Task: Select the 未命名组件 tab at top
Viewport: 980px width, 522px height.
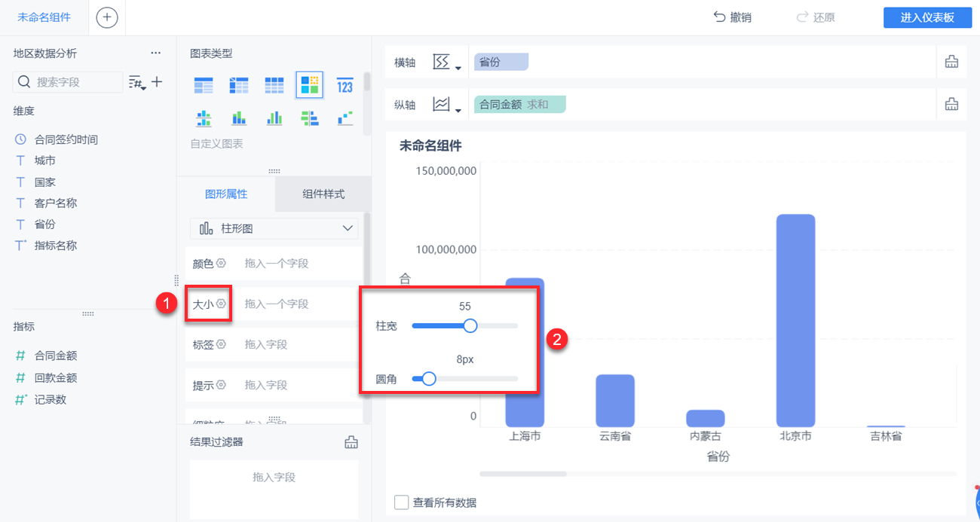Action: click(x=44, y=17)
